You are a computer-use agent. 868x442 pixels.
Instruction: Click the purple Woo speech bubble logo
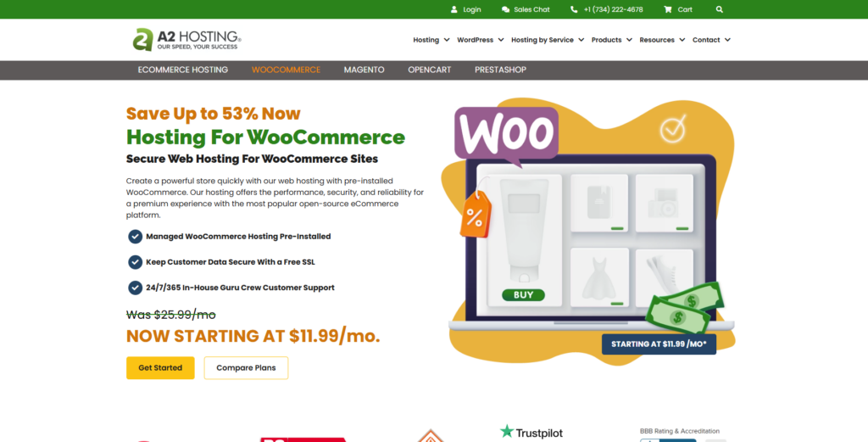pyautogui.click(x=506, y=135)
